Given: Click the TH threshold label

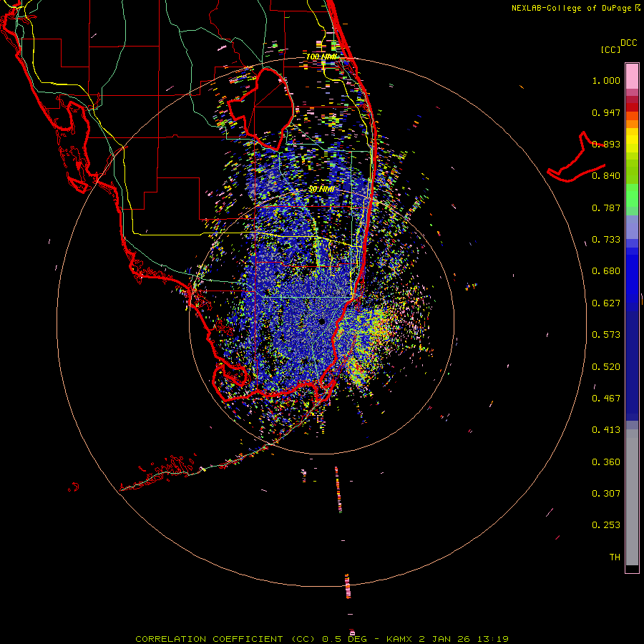Looking at the screenshot, I should 615,557.
